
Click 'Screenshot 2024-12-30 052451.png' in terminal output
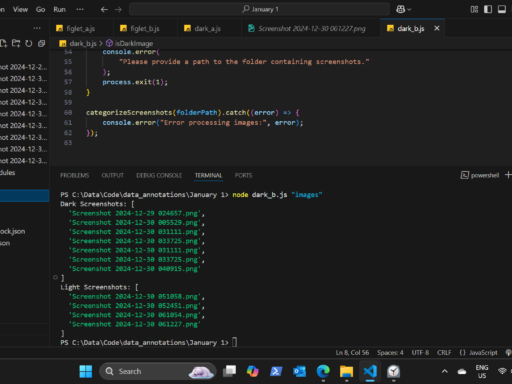(135, 306)
